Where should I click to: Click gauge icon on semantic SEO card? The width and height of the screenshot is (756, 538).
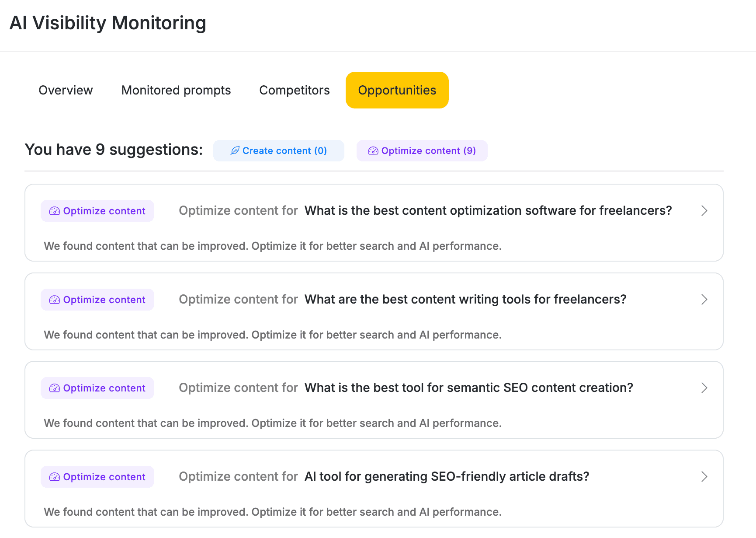[54, 388]
